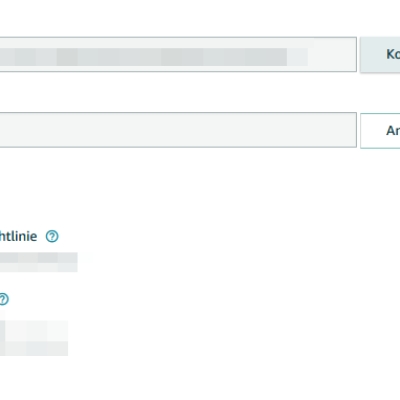Select the blurred value at the bottom left
The image size is (400, 400).
34,338
